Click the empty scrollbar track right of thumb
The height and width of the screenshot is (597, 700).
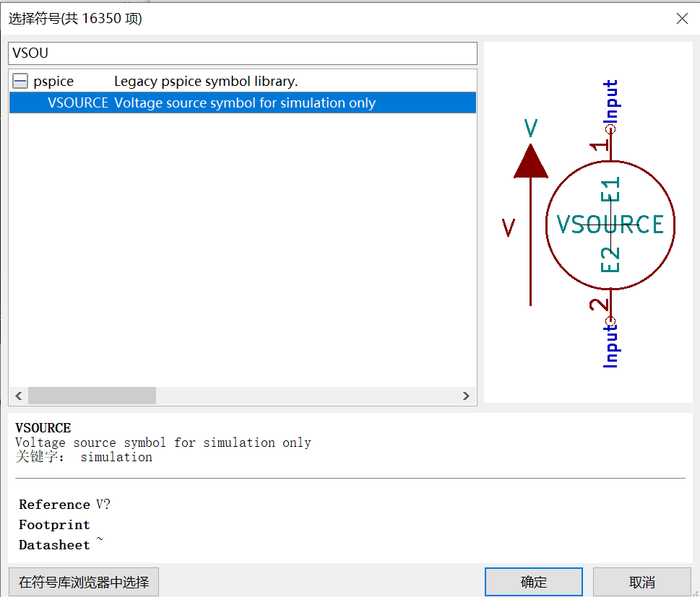pyautogui.click(x=306, y=396)
